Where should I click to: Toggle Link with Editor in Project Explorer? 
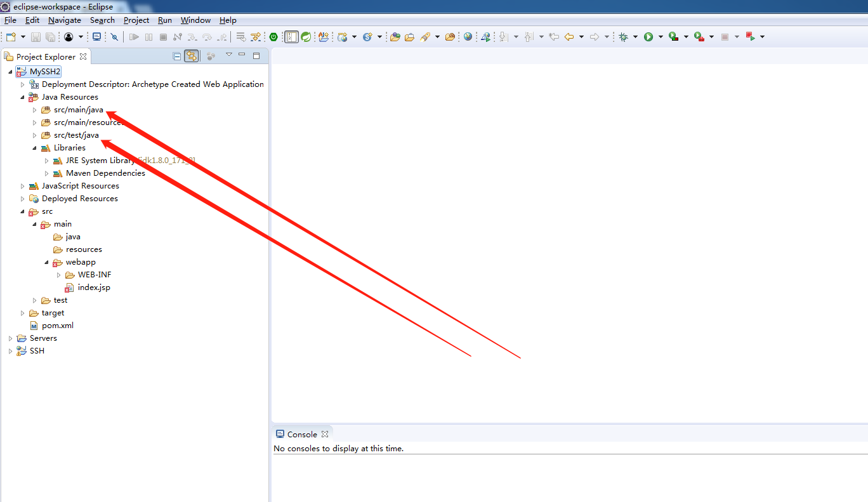click(191, 56)
